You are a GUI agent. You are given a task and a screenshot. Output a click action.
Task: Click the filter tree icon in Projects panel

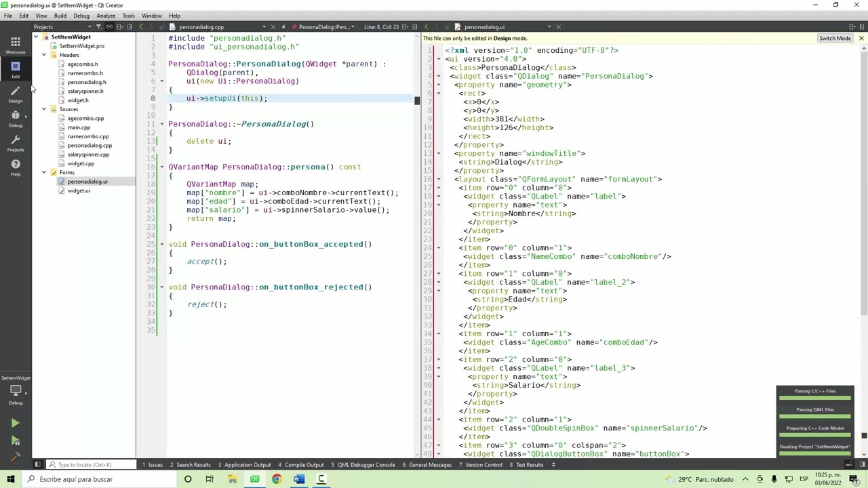tap(98, 27)
